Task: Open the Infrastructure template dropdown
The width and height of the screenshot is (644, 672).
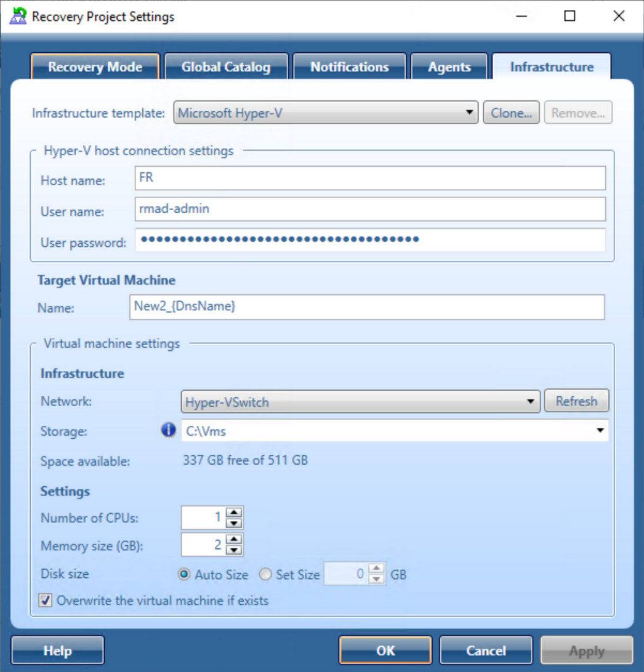Action: coord(469,112)
